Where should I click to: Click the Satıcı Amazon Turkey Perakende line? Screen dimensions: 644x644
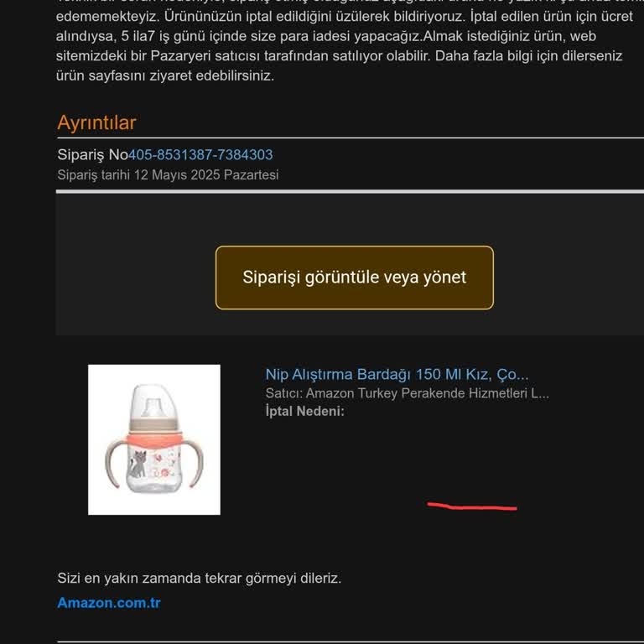[407, 393]
